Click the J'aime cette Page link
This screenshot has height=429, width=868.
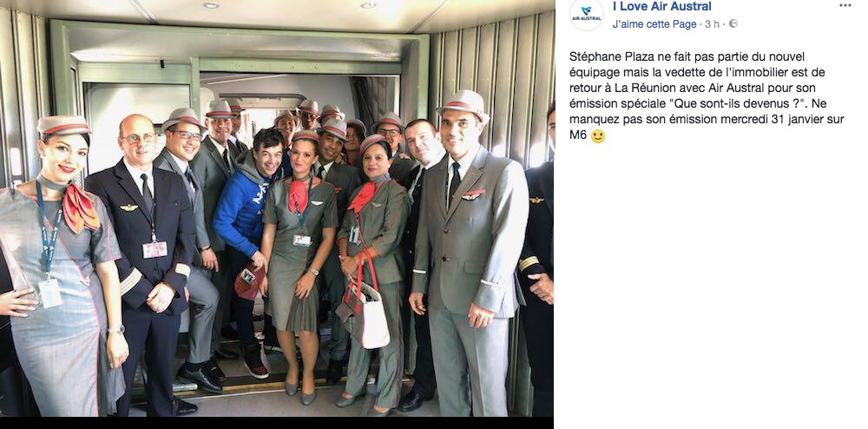click(654, 24)
